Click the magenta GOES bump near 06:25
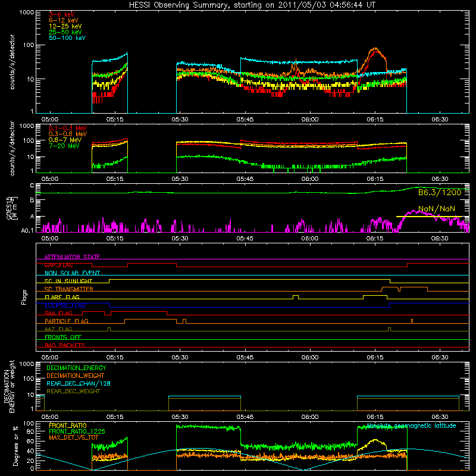Screen dimensions: 476x476 pos(419,213)
